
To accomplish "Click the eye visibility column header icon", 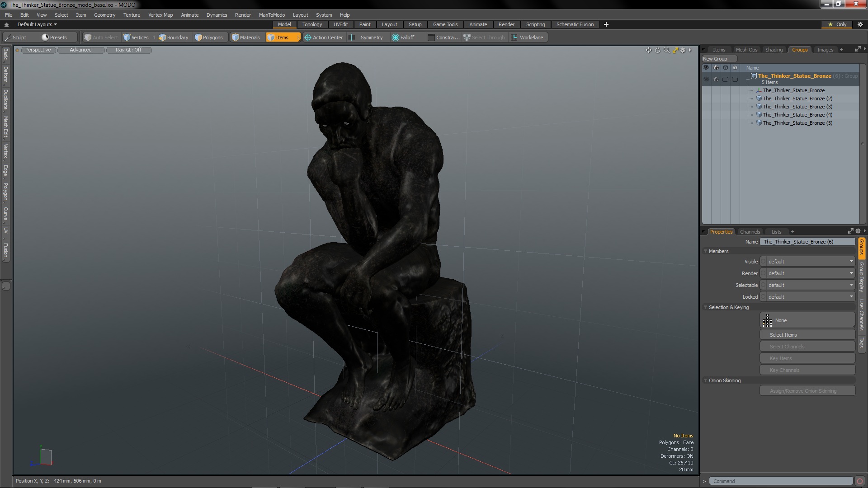I will (706, 68).
